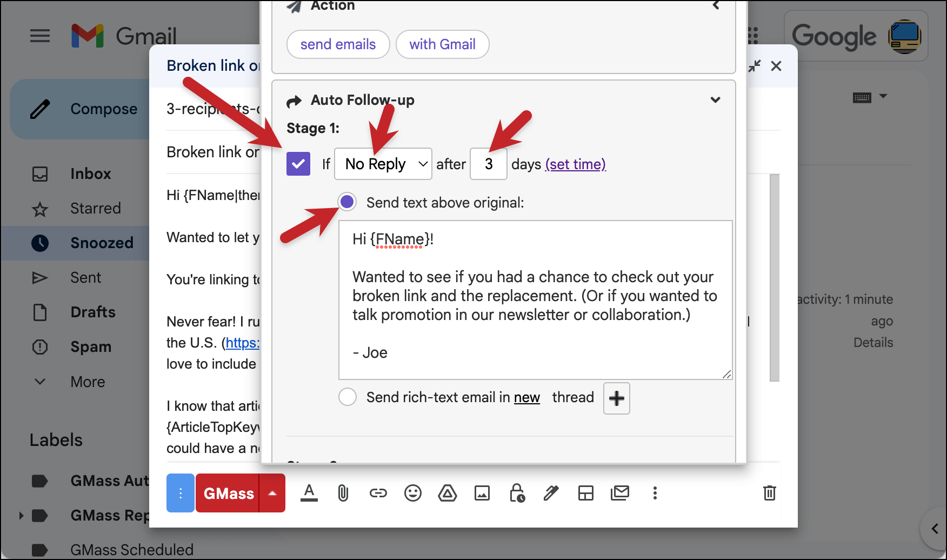This screenshot has width=947, height=560.
Task: Click the Compose button
Action: (81, 109)
